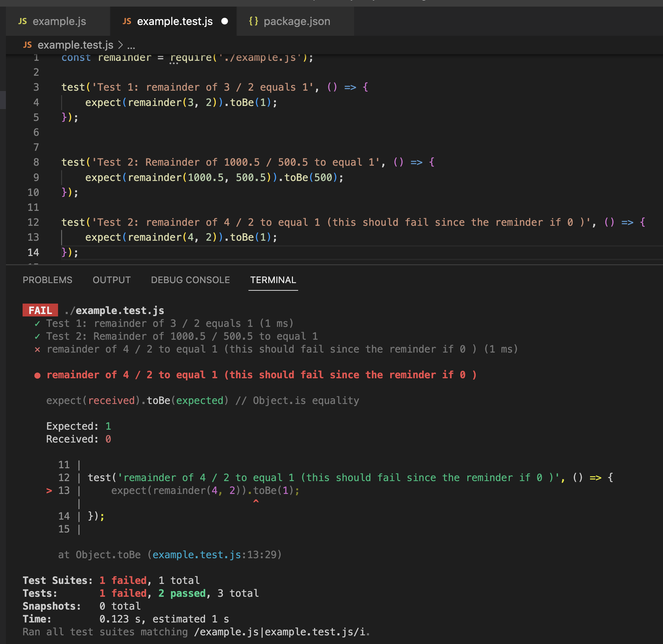Click './example.test.js' beside the FAIL badge

[x=114, y=310]
